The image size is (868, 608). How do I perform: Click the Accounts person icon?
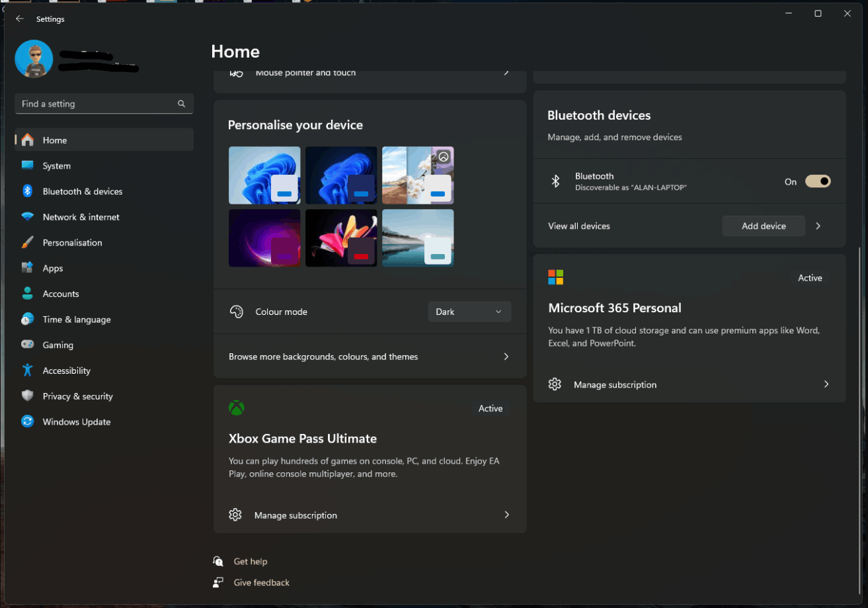[x=27, y=294]
